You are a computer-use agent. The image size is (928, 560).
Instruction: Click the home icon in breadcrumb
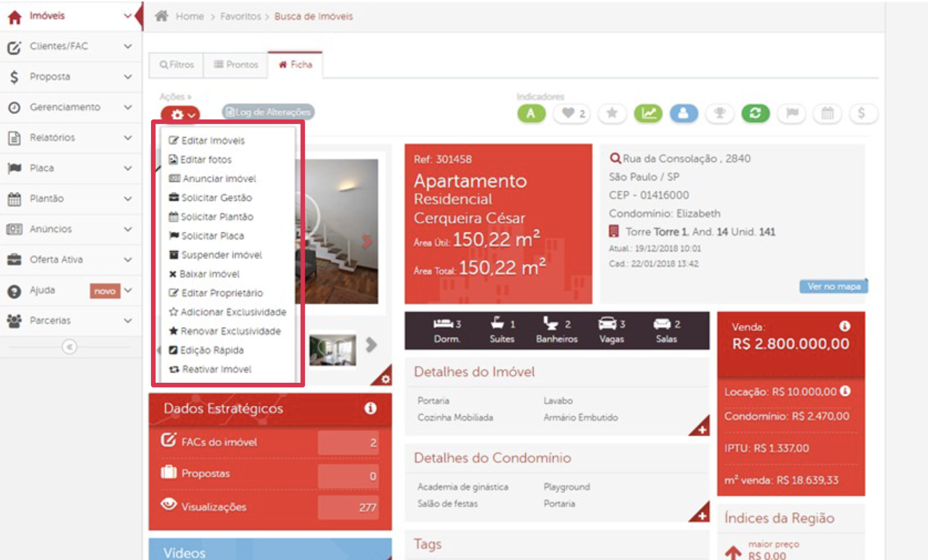pos(161,16)
